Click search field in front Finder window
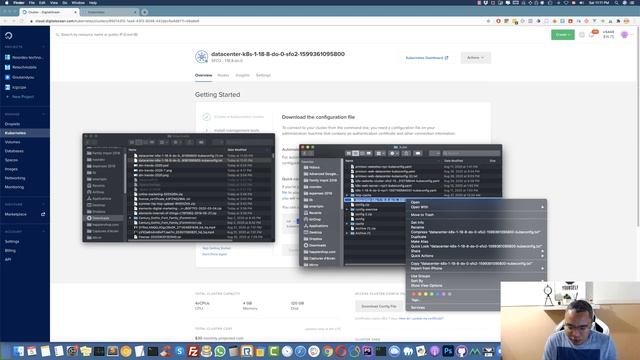 coord(471,153)
